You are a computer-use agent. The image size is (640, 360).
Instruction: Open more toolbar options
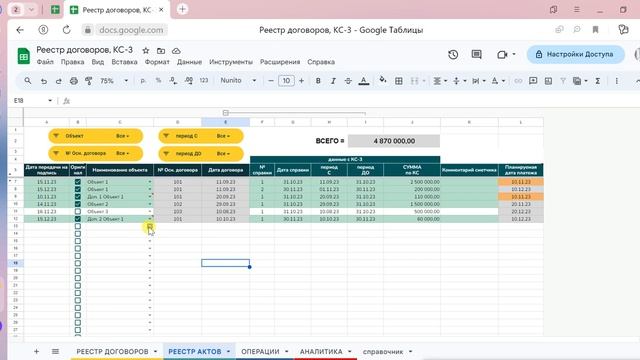[x=617, y=81]
